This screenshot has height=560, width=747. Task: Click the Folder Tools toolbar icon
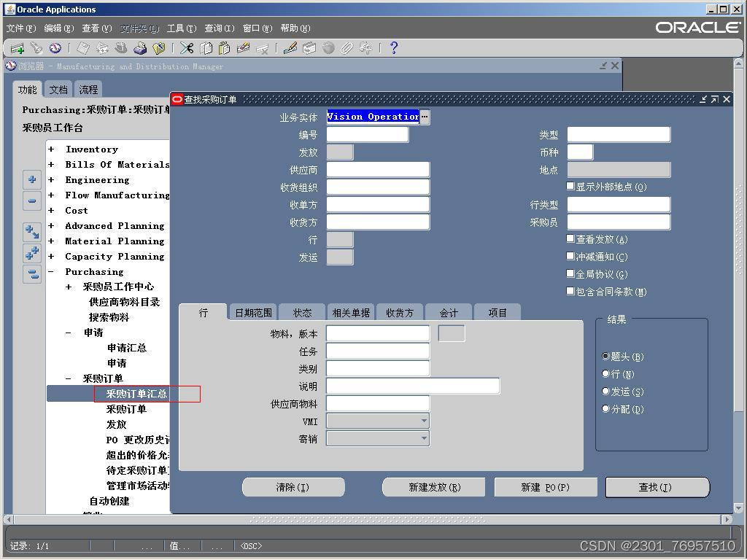(366, 48)
